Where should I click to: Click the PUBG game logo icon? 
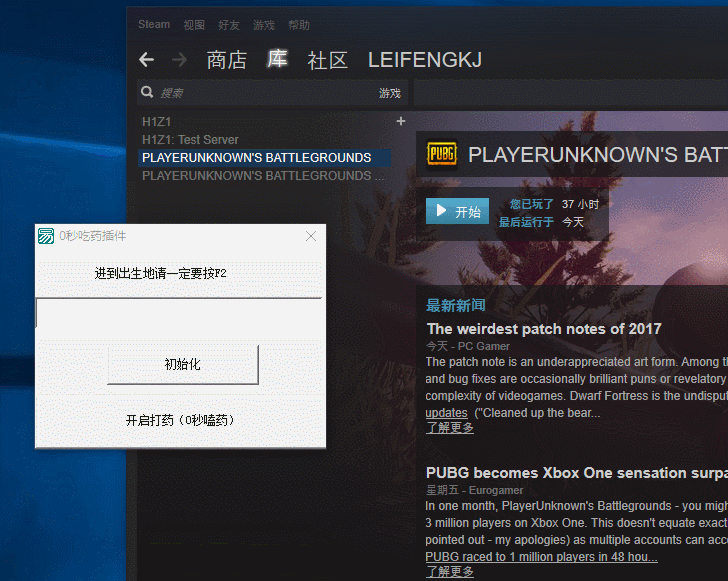click(x=442, y=155)
